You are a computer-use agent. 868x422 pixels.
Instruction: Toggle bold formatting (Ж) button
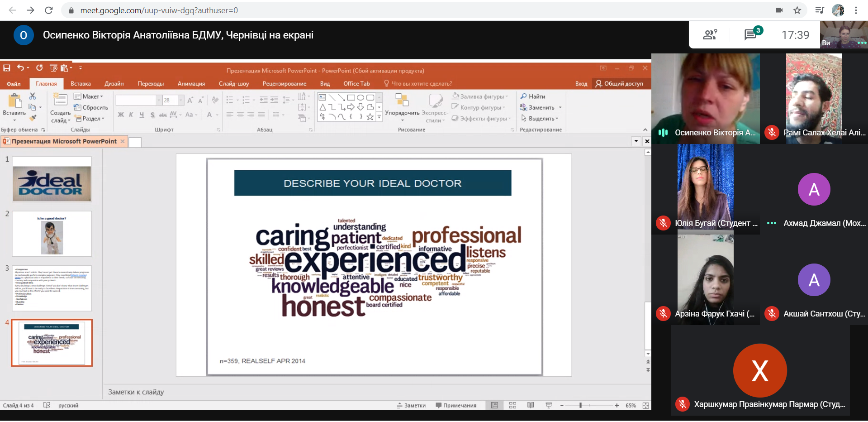tap(121, 115)
